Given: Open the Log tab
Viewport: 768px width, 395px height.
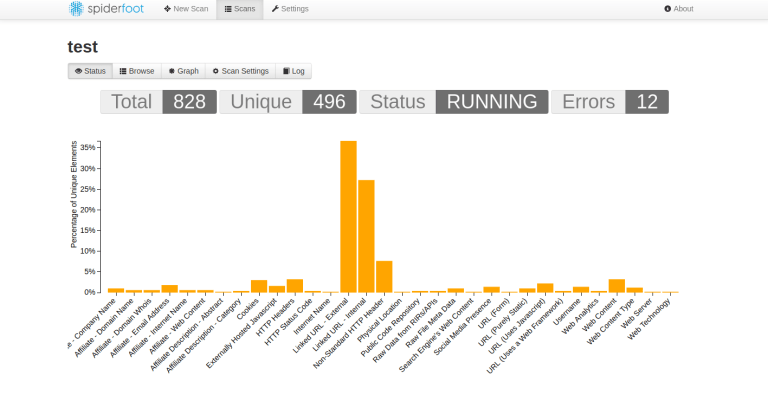Looking at the screenshot, I should (x=294, y=71).
